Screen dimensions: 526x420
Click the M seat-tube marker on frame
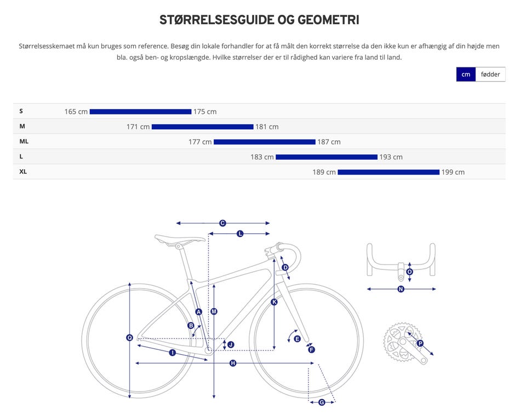point(214,312)
